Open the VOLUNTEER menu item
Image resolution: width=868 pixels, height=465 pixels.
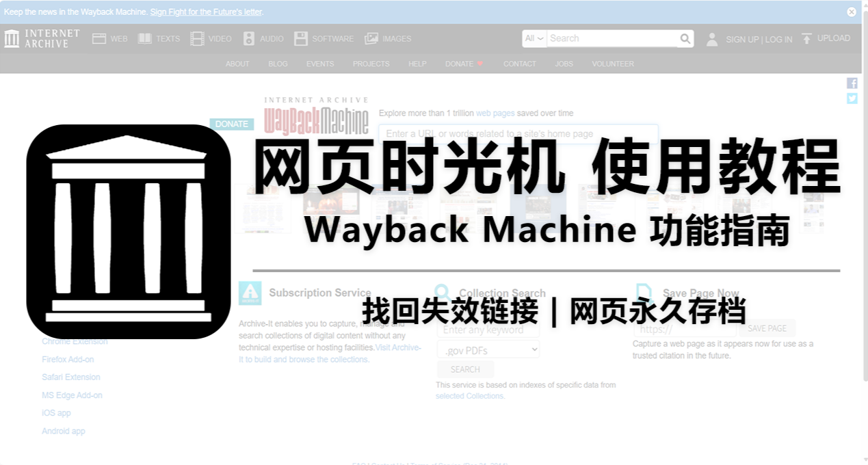tap(613, 64)
